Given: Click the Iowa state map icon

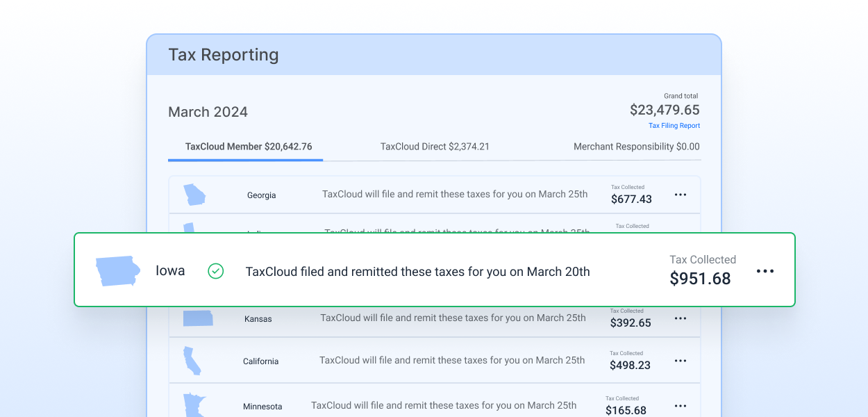Looking at the screenshot, I should point(118,271).
